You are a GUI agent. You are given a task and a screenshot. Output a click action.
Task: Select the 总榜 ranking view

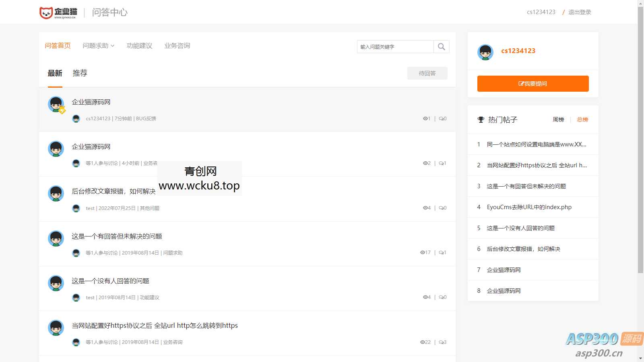(x=582, y=119)
